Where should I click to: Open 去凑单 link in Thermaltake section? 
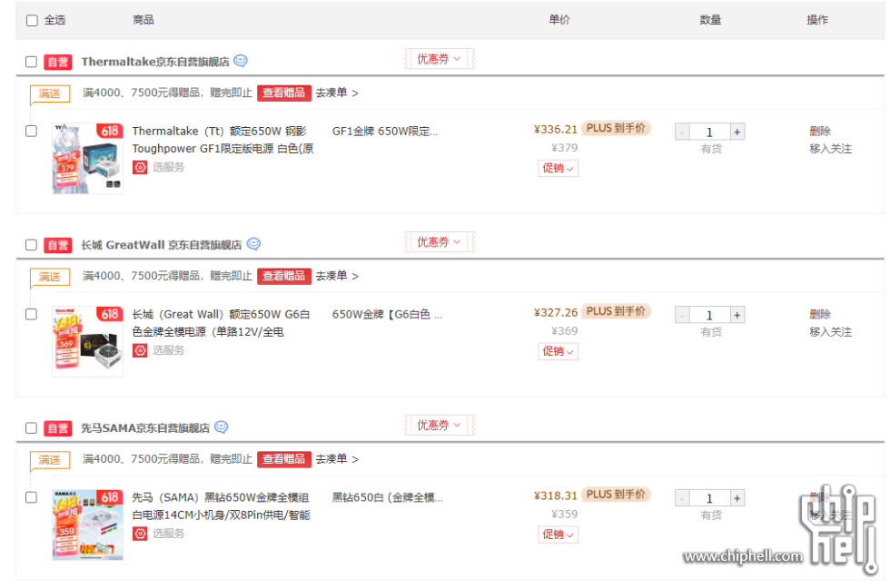pyautogui.click(x=337, y=93)
